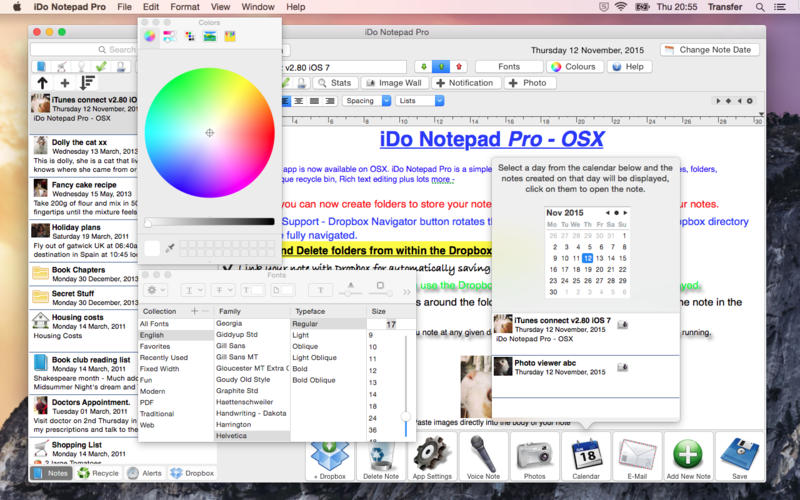Click the Help button in toolbar
This screenshot has height=500, width=800.
[x=629, y=66]
